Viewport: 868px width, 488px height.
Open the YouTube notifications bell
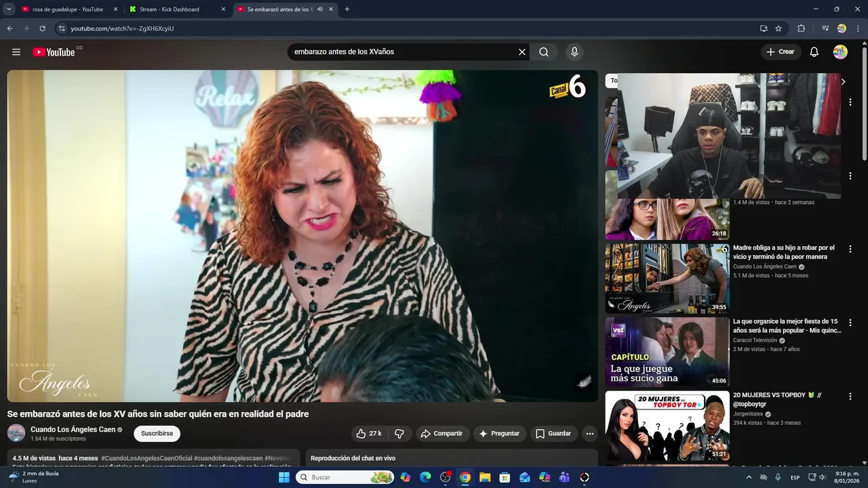point(814,52)
